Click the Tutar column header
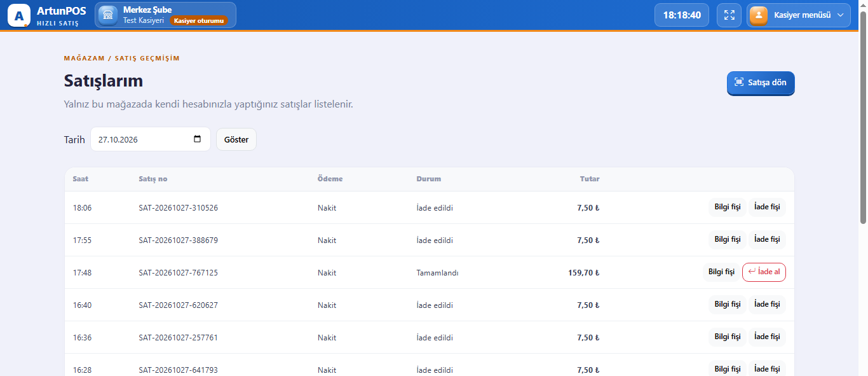This screenshot has height=376, width=868. click(590, 179)
